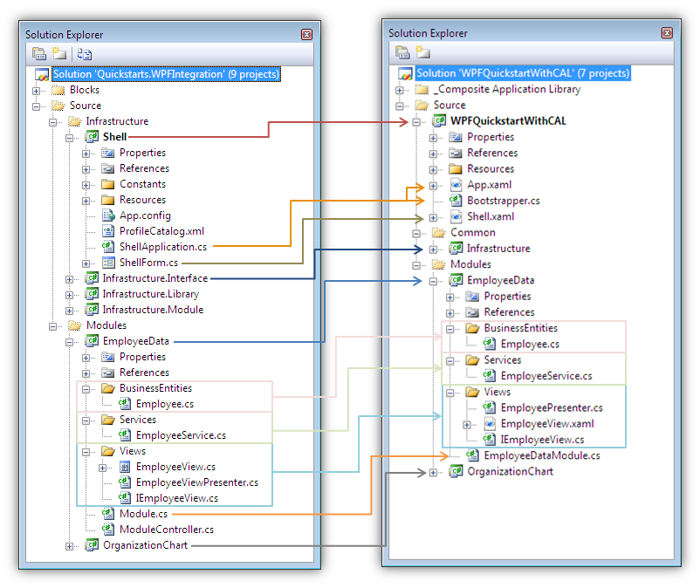
Task: Collapse the Modules folder on the right
Action: pyautogui.click(x=415, y=263)
